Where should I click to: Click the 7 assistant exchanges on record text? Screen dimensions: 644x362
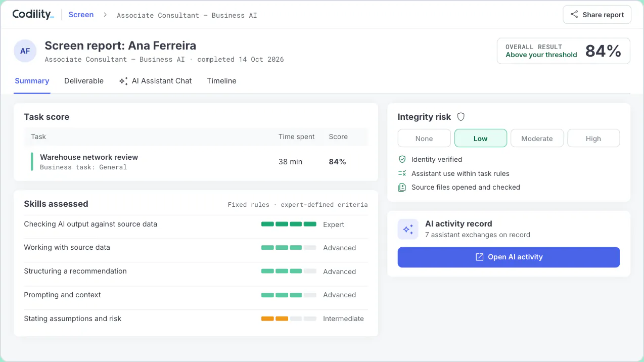(478, 235)
